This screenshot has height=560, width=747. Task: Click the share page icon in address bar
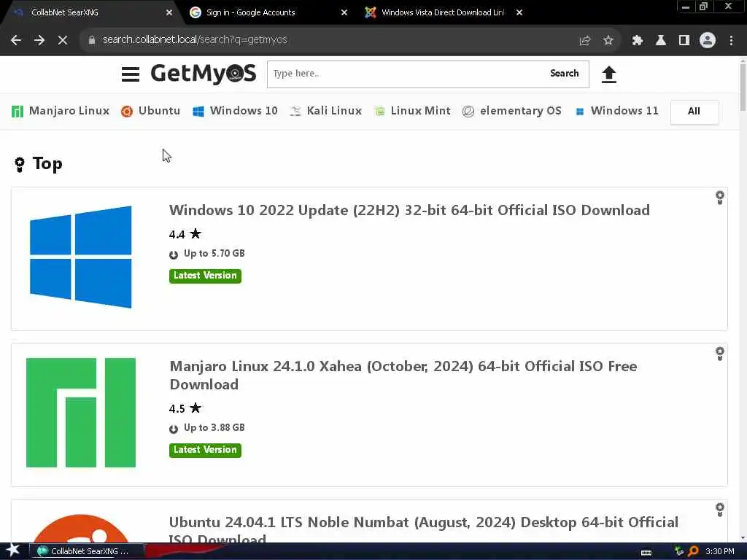[585, 41]
